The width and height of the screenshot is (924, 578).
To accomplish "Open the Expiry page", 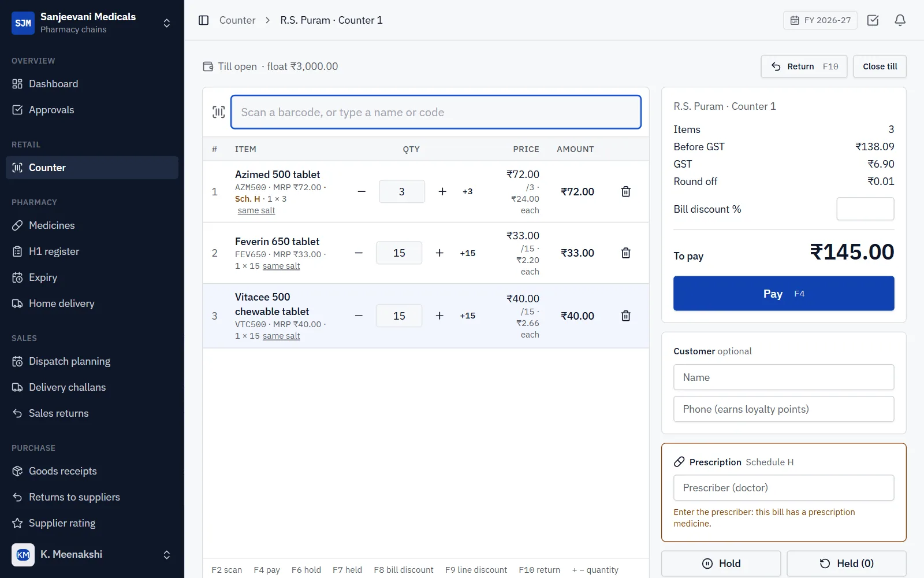I will point(92,277).
